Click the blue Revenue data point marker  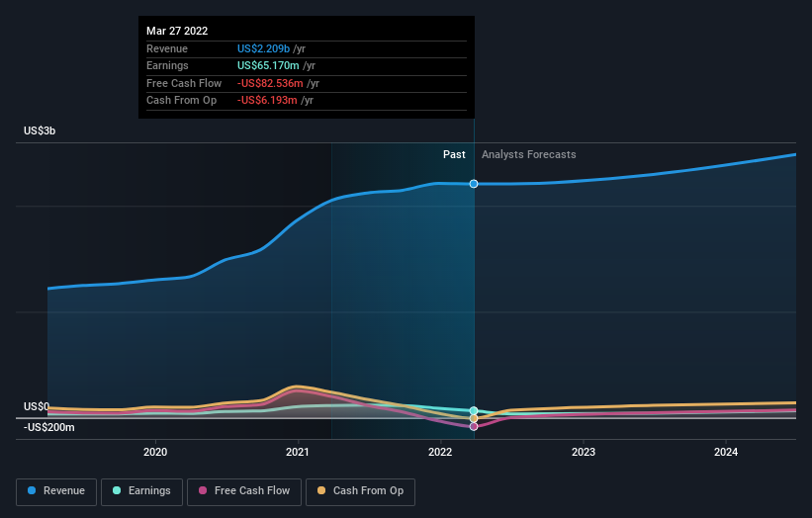pyautogui.click(x=474, y=184)
